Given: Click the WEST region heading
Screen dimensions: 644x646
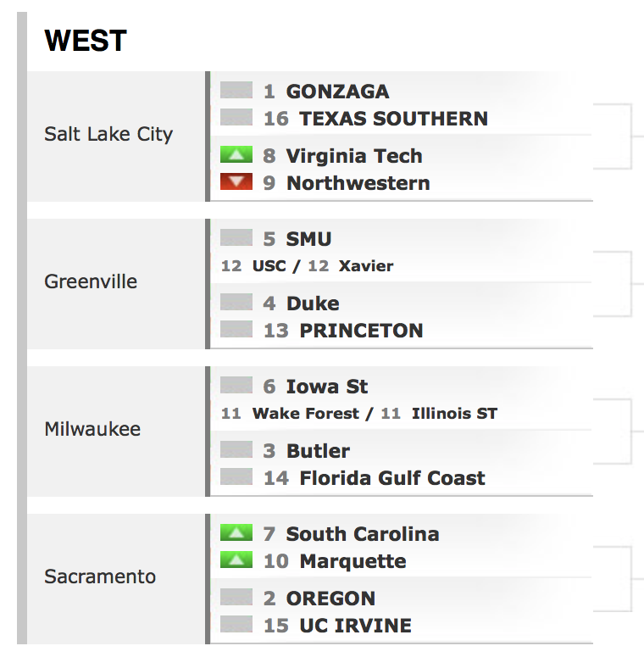Looking at the screenshot, I should pos(86,41).
